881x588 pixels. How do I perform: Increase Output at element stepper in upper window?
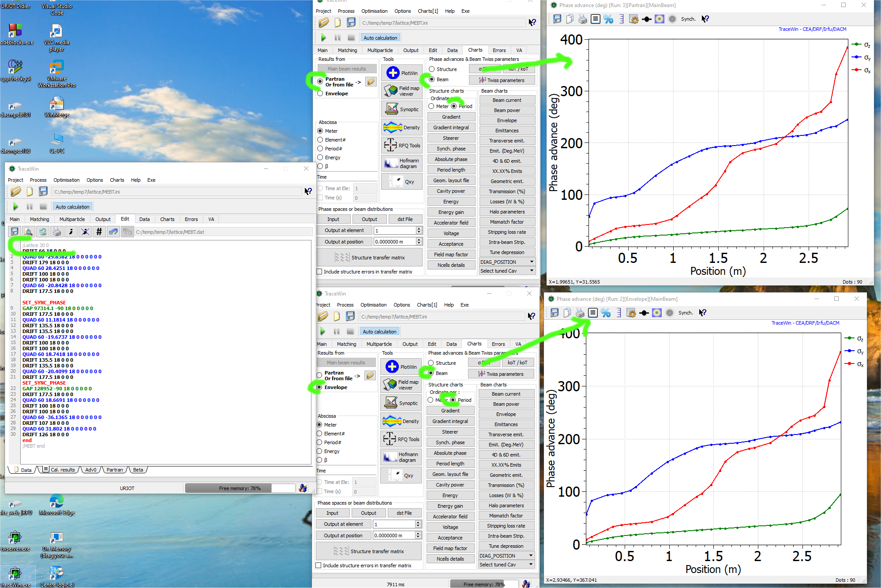coord(419,228)
